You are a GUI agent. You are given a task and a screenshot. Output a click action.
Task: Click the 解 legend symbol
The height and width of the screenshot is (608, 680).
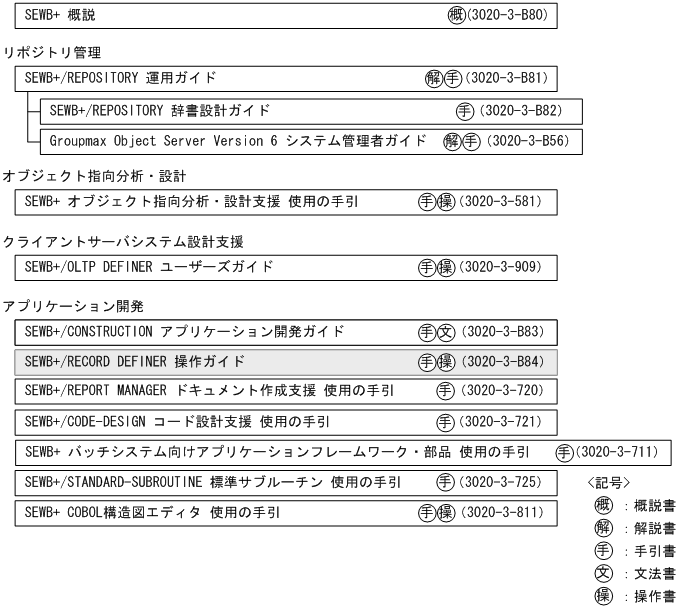click(603, 528)
